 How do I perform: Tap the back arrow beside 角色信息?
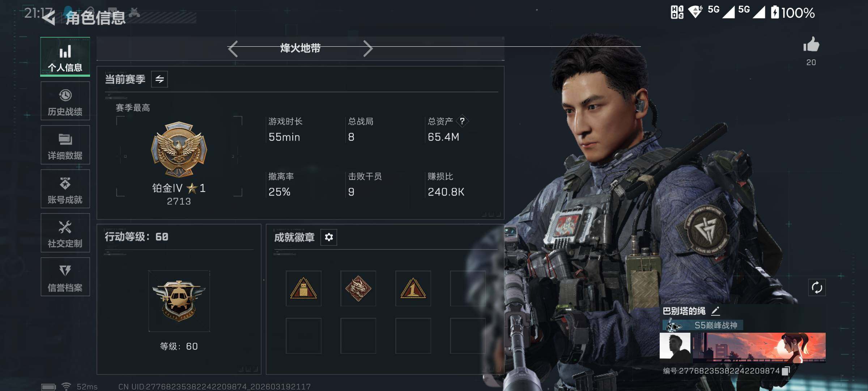point(49,17)
